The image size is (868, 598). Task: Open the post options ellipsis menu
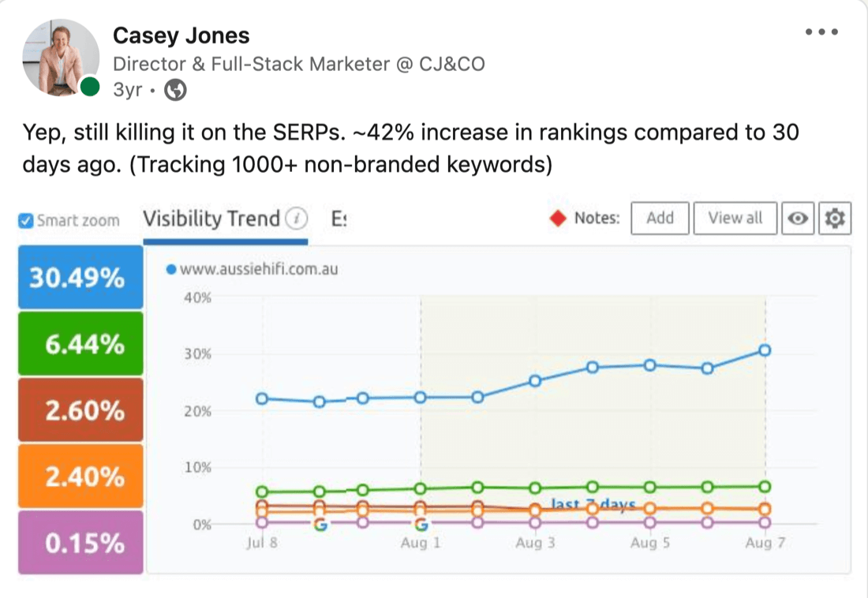click(x=821, y=32)
